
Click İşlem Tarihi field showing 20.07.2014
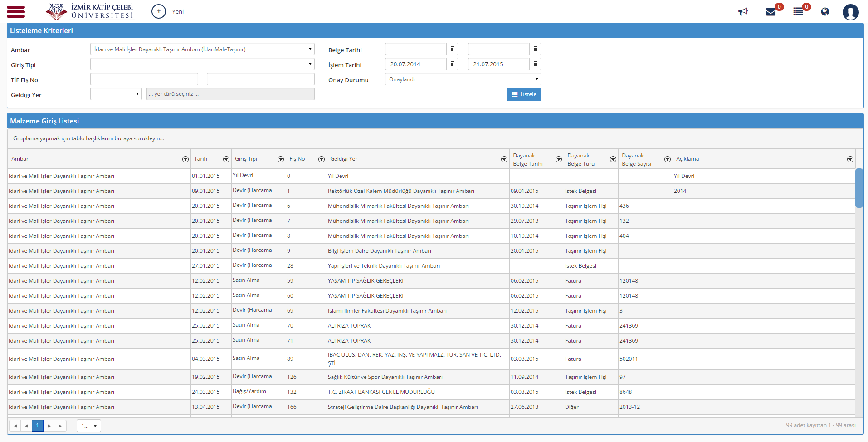click(416, 64)
